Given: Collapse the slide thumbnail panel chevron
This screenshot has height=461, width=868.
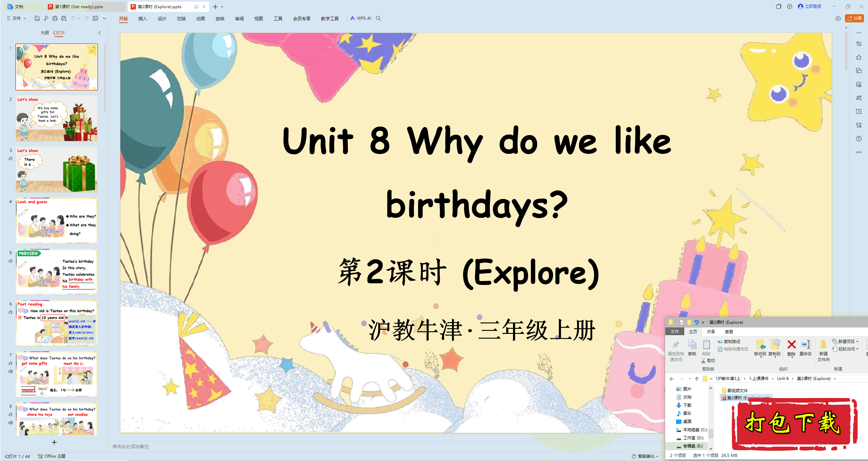Looking at the screenshot, I should click(100, 33).
